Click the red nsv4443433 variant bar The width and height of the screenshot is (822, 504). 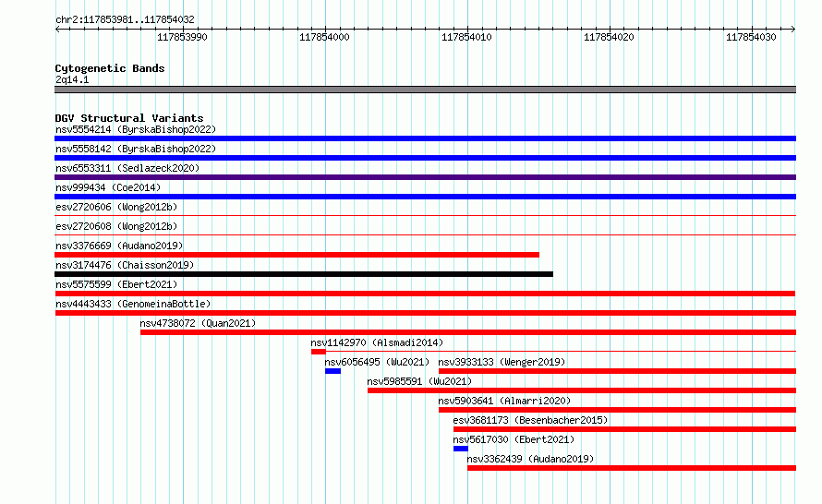pos(425,313)
